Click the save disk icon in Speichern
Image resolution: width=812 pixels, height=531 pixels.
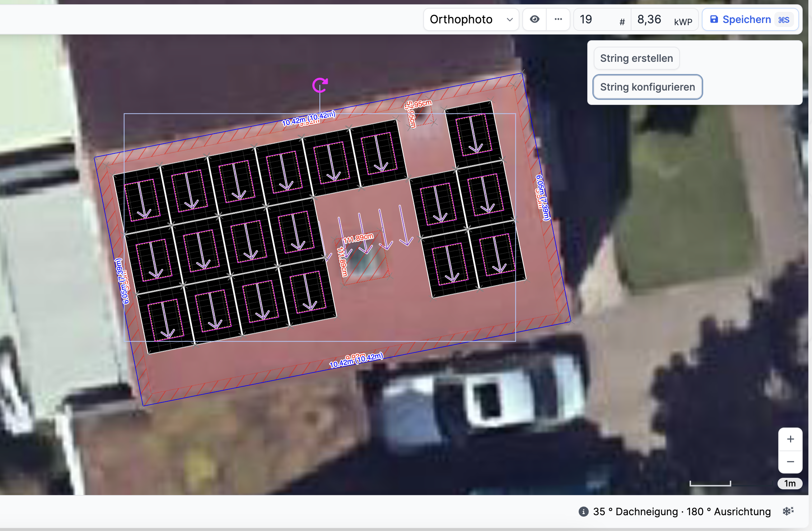pos(714,19)
